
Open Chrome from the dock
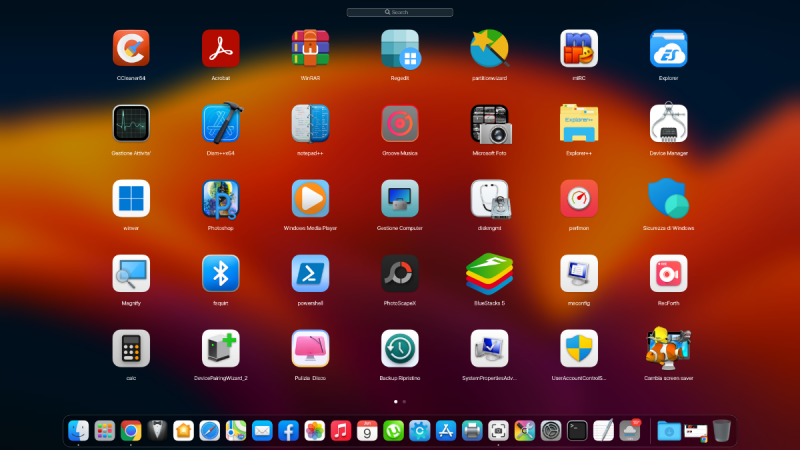(x=131, y=431)
